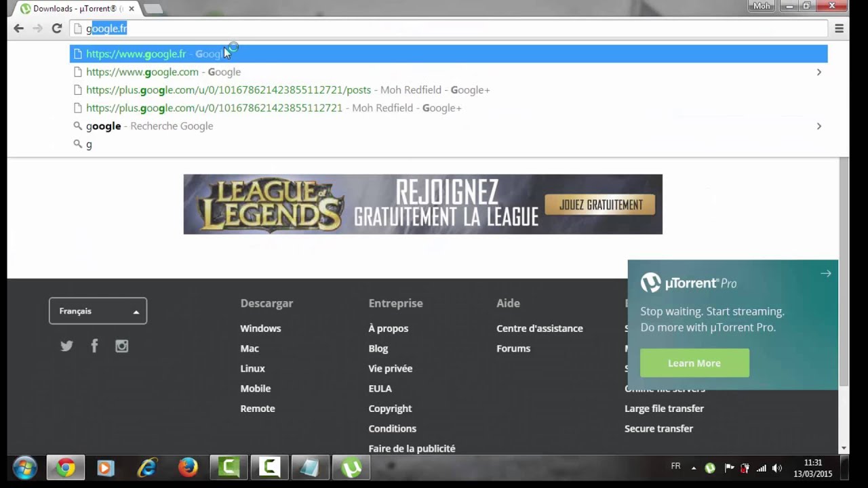
Task: Open the Vie privée link
Action: [391, 368]
